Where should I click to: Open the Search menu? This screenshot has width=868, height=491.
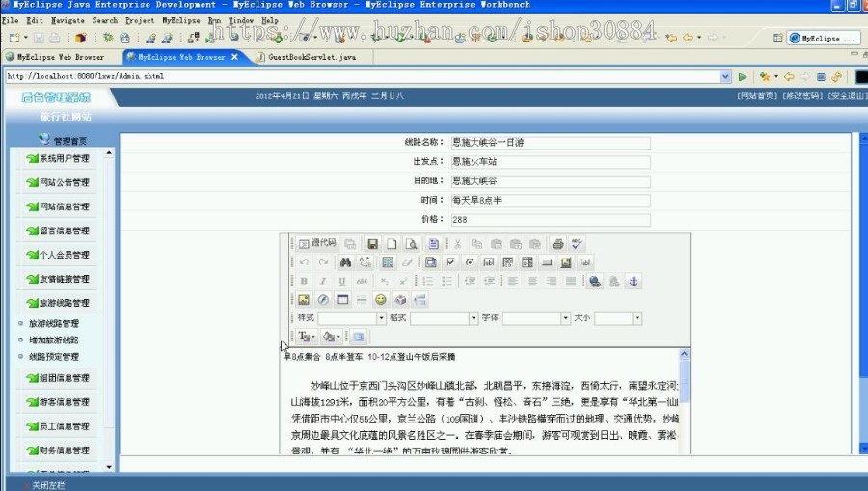(x=104, y=20)
